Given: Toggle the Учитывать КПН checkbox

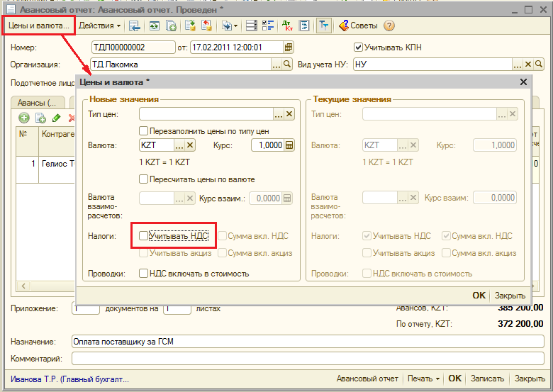Looking at the screenshot, I should click(358, 47).
